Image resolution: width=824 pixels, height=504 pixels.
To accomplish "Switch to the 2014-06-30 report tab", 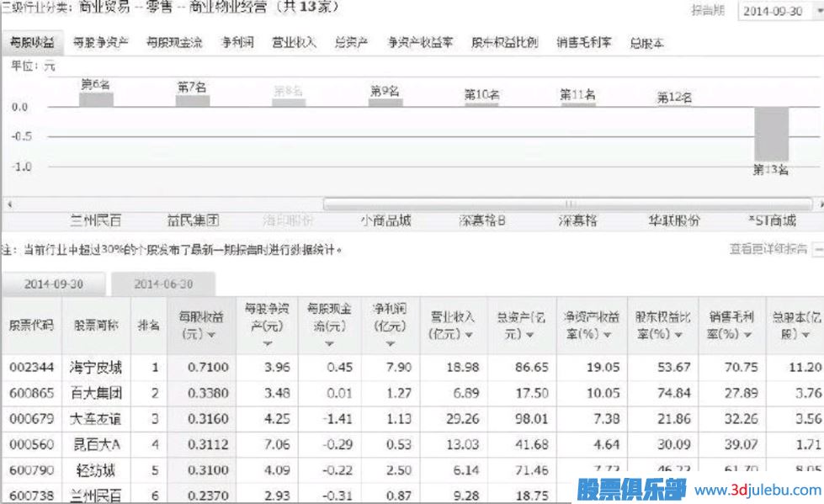I will click(163, 285).
